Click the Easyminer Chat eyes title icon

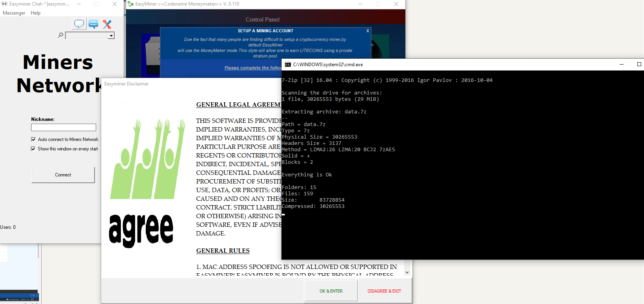[x=4, y=4]
